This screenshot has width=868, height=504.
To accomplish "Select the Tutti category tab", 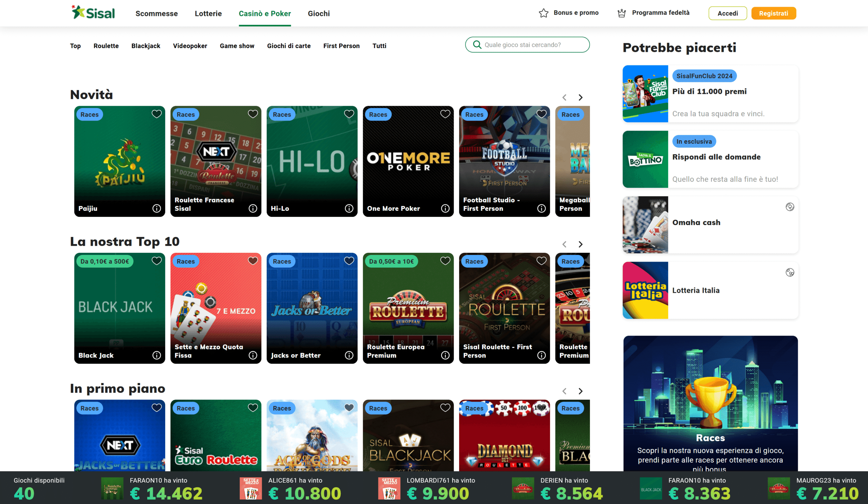I will [379, 46].
